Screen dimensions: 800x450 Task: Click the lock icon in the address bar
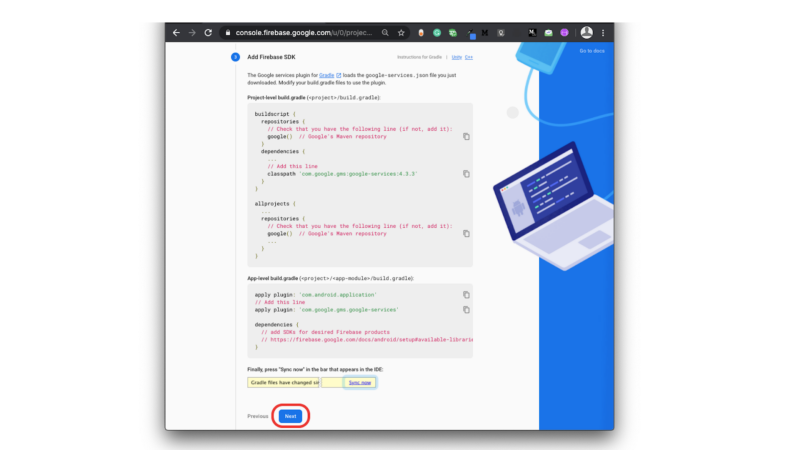(x=228, y=33)
